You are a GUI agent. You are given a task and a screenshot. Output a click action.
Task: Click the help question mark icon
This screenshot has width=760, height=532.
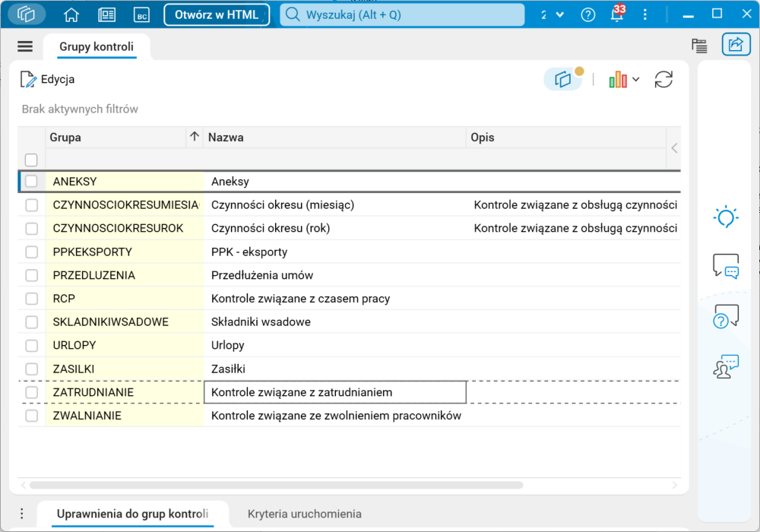(587, 15)
